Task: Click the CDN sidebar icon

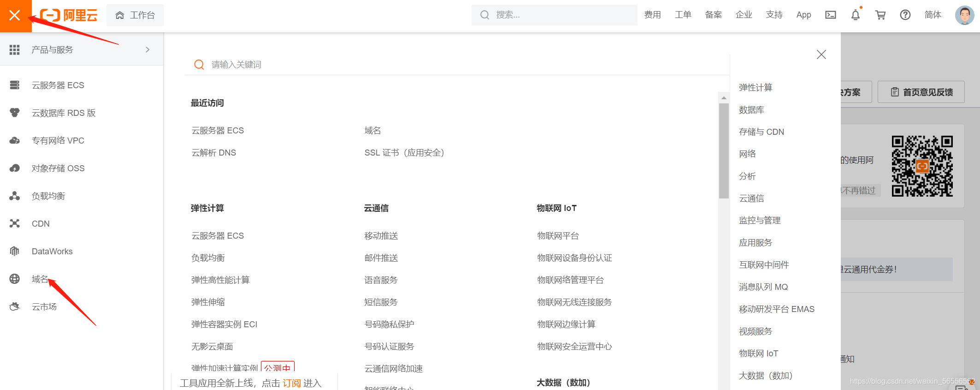Action: (15, 223)
